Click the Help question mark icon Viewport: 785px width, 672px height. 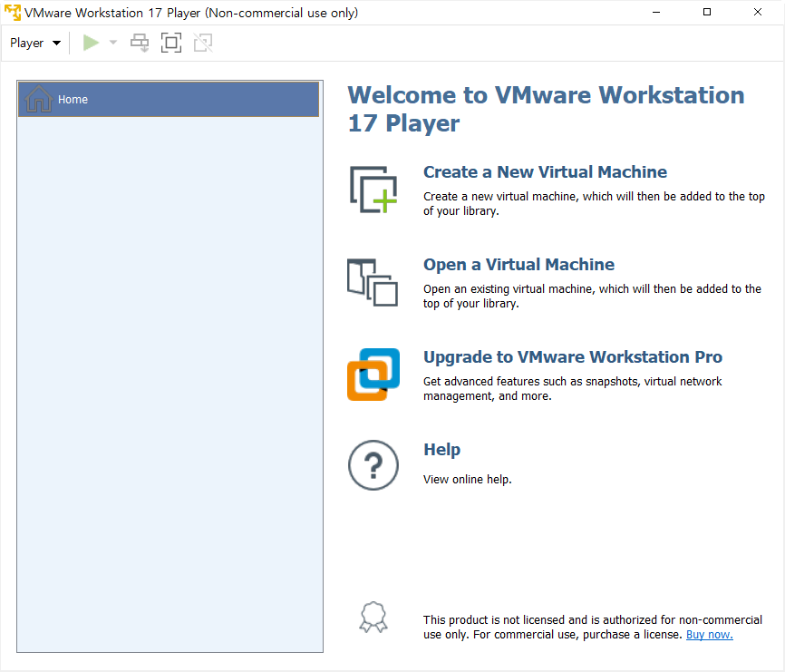tap(373, 465)
